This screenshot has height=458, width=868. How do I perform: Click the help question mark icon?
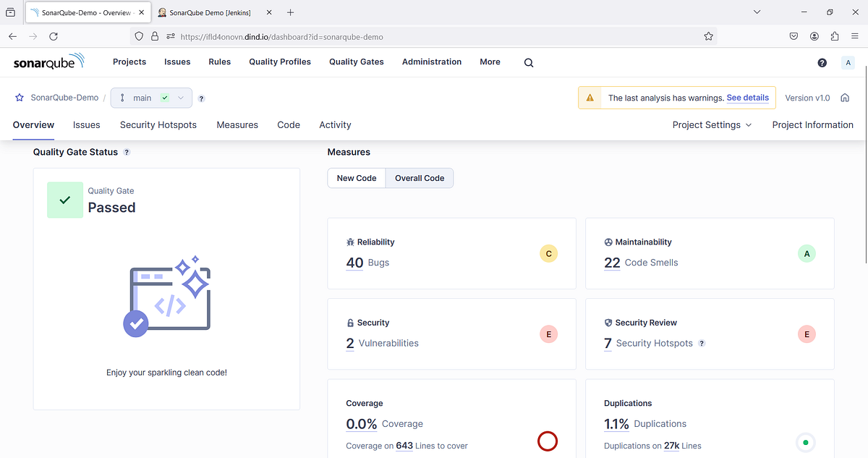click(822, 63)
